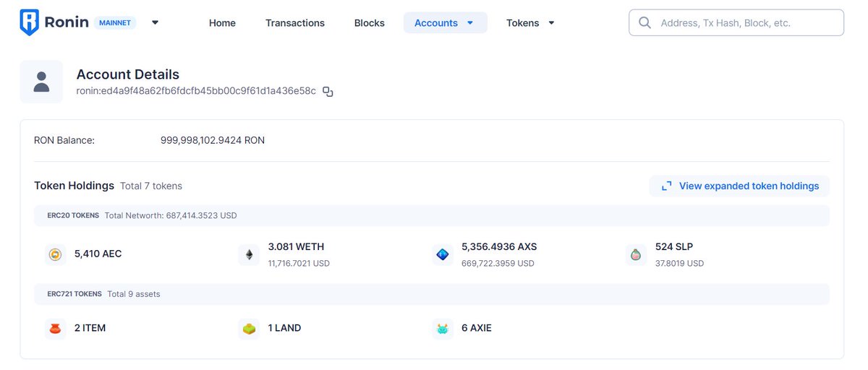Viewport: 868px width, 370px height.
Task: Select the Tokens nav item
Action: click(x=531, y=23)
